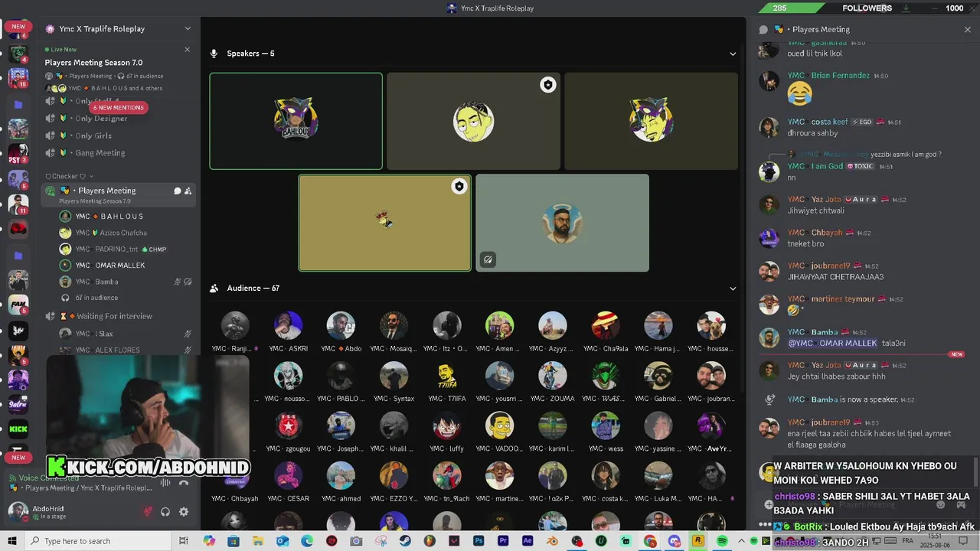Launch Copilot from taskbar
Screen dimensions: 980x551
[x=209, y=541]
